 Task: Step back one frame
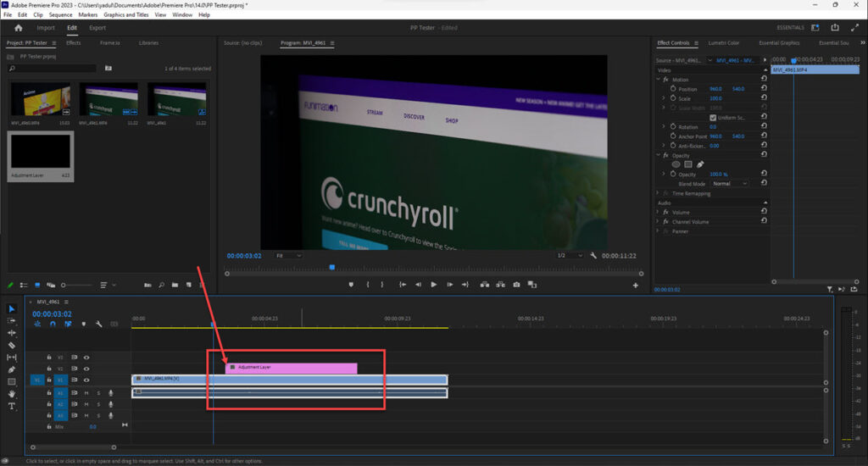(418, 285)
